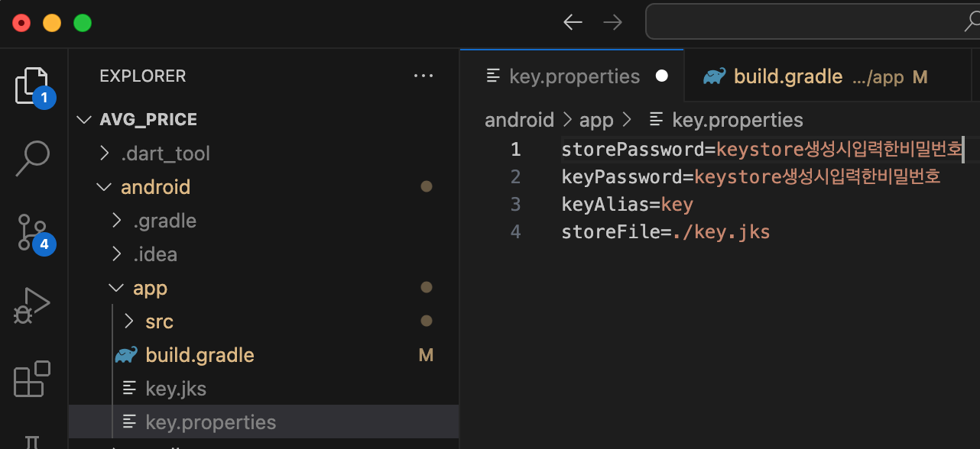
Task: Click the build.gradle elephant icon in tree
Action: click(x=126, y=355)
